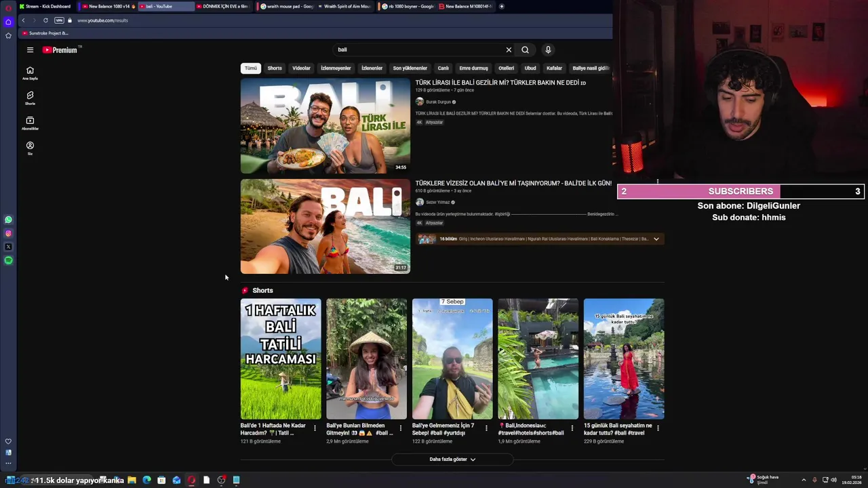Expand Daha fazla göster shorts
Screen dimensions: 868x488
coord(452,459)
